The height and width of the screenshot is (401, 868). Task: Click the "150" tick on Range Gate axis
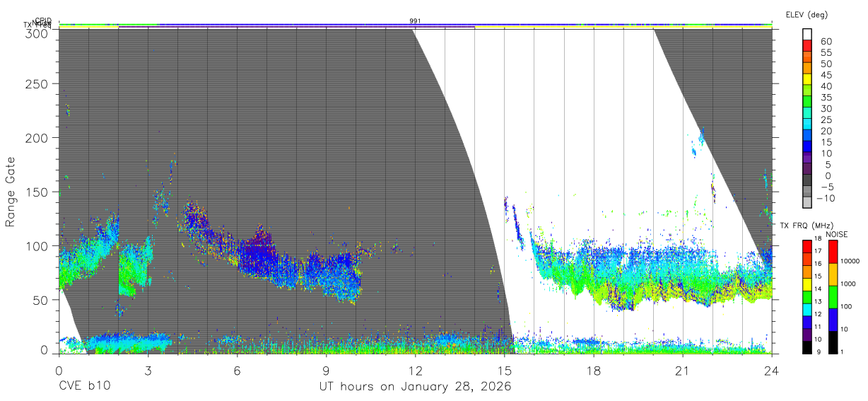[x=37, y=192]
